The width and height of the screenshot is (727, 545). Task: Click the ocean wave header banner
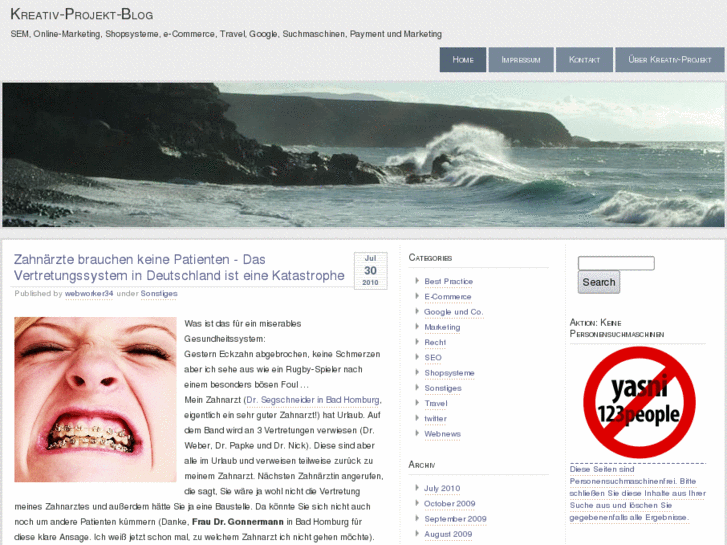364,154
